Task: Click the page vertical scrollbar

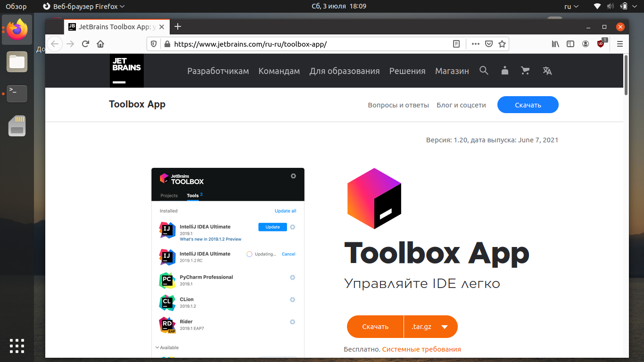Action: (626, 206)
